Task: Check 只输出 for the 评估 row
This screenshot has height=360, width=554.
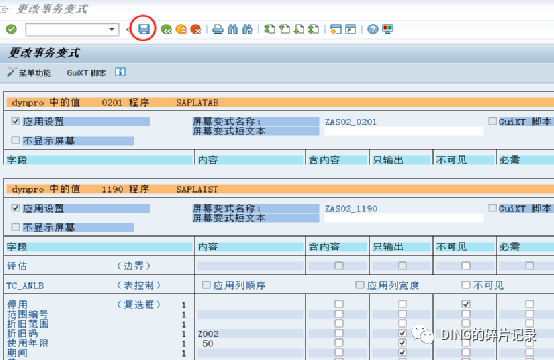Action: (402, 265)
